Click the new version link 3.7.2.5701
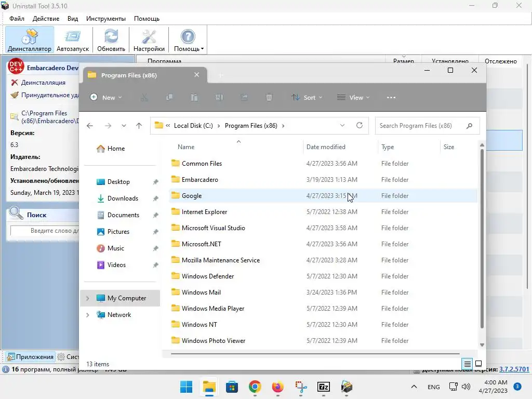This screenshot has height=399, width=532. (514, 369)
